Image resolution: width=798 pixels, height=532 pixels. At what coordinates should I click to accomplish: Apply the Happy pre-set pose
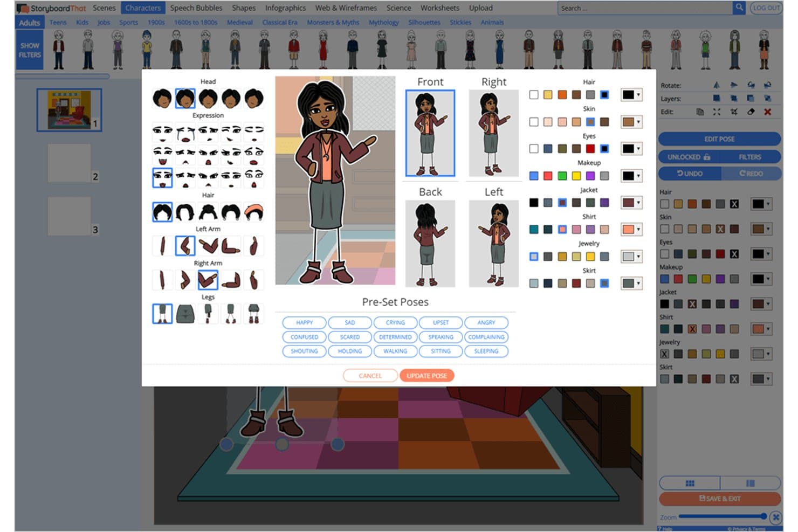click(x=304, y=322)
